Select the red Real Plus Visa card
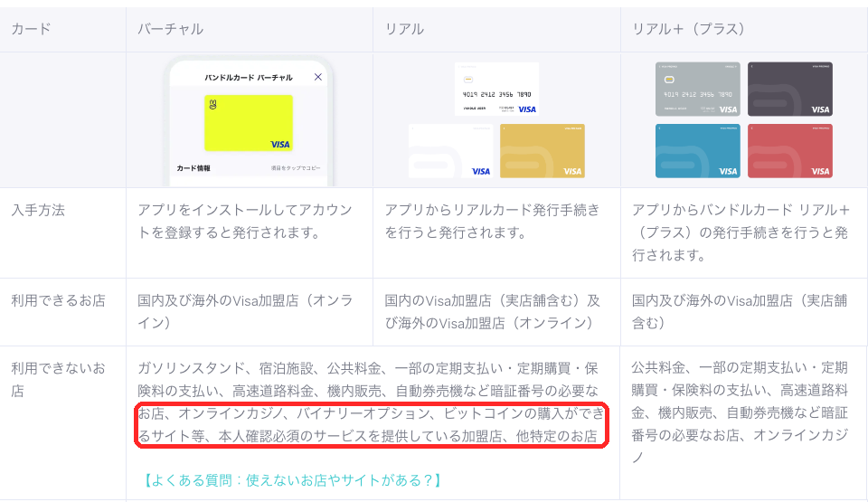Image resolution: width=868 pixels, height=502 pixels. 790,151
